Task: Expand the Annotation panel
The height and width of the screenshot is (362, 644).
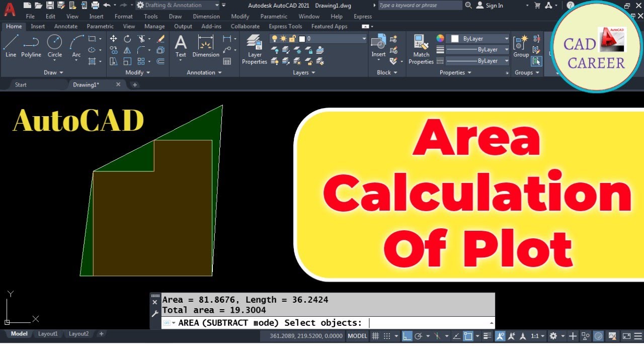Action: click(204, 72)
